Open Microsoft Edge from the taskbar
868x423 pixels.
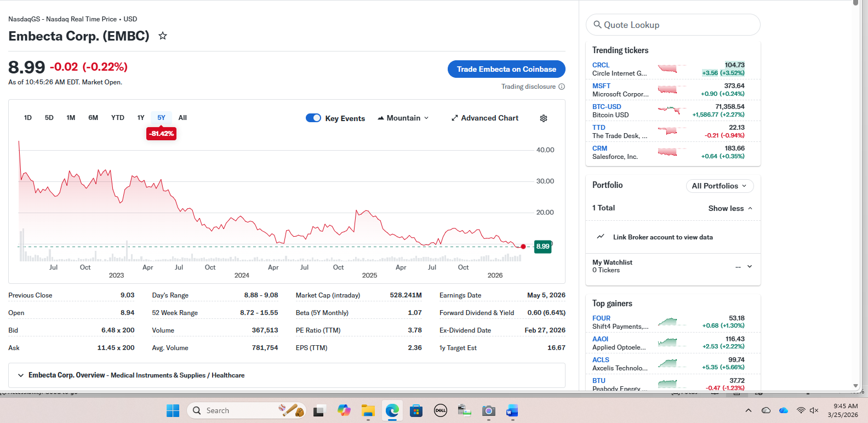tap(392, 410)
